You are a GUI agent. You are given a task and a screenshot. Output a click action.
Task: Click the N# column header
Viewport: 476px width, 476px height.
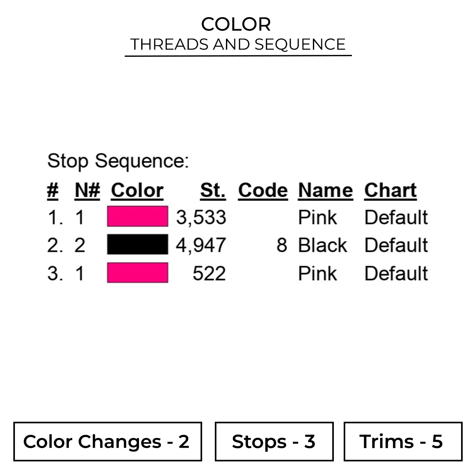87,190
